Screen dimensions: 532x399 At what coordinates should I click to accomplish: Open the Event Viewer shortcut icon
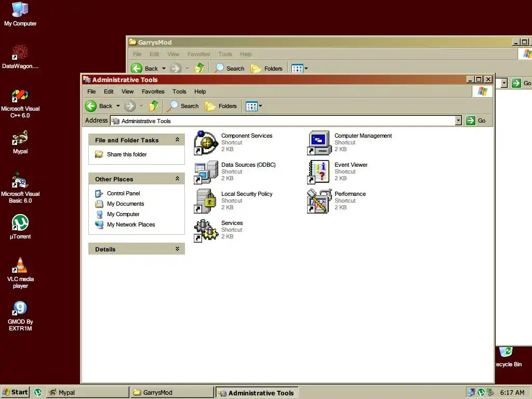click(319, 172)
